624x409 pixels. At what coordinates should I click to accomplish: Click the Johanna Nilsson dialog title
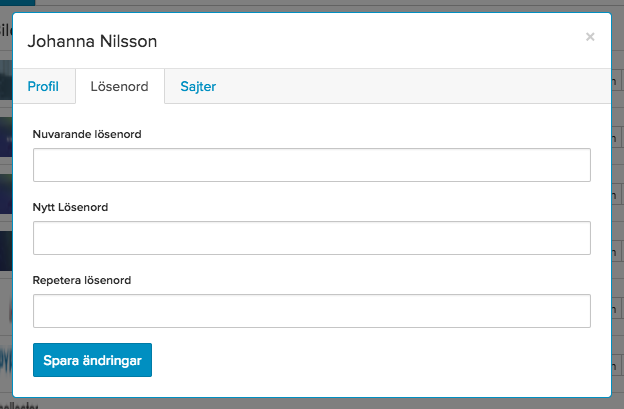(92, 41)
